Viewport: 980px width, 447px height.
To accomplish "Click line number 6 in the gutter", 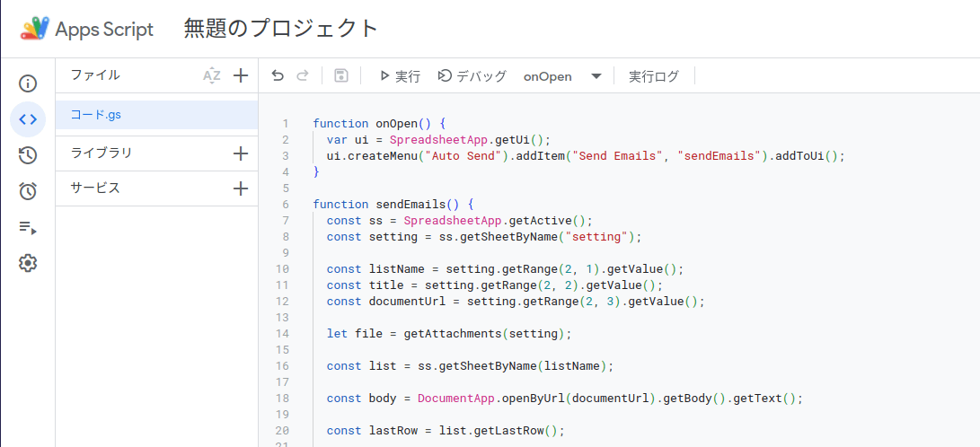I will (286, 204).
